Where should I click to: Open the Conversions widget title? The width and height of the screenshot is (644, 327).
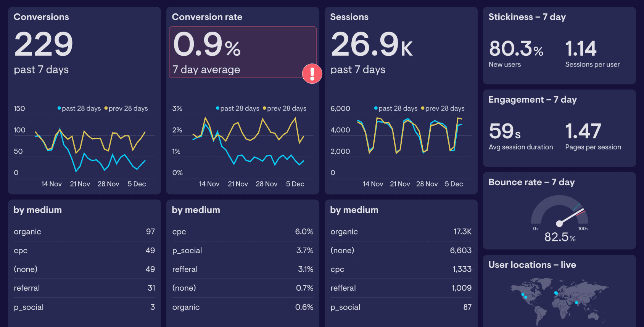(41, 17)
